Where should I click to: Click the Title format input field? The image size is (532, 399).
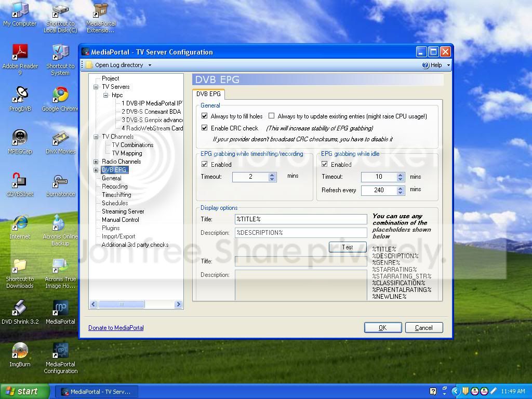click(x=301, y=219)
